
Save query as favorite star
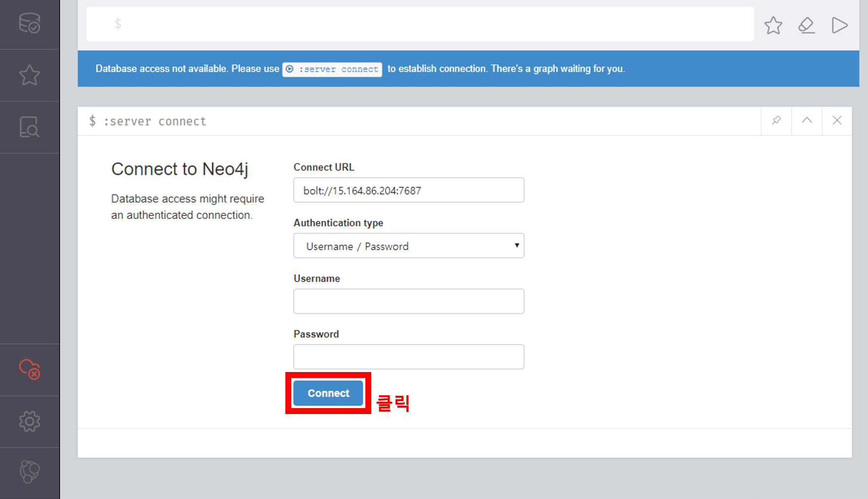click(x=773, y=25)
